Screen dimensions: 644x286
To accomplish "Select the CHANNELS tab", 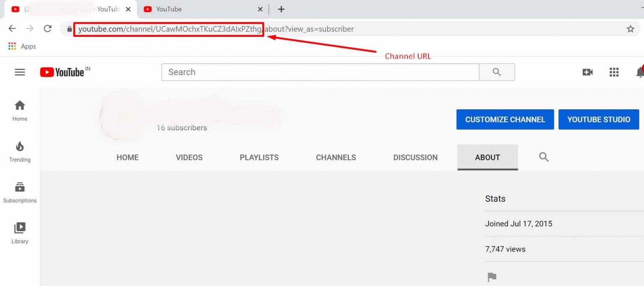I will pos(336,157).
